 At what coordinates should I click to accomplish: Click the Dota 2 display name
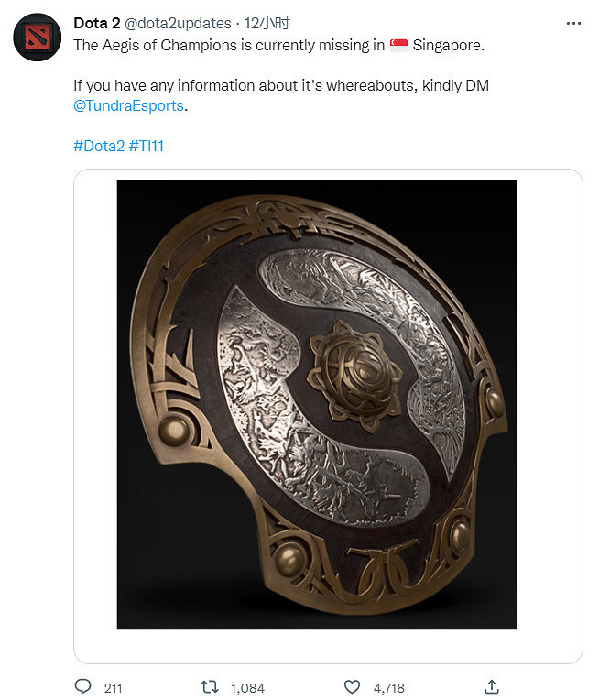pyautogui.click(x=96, y=23)
